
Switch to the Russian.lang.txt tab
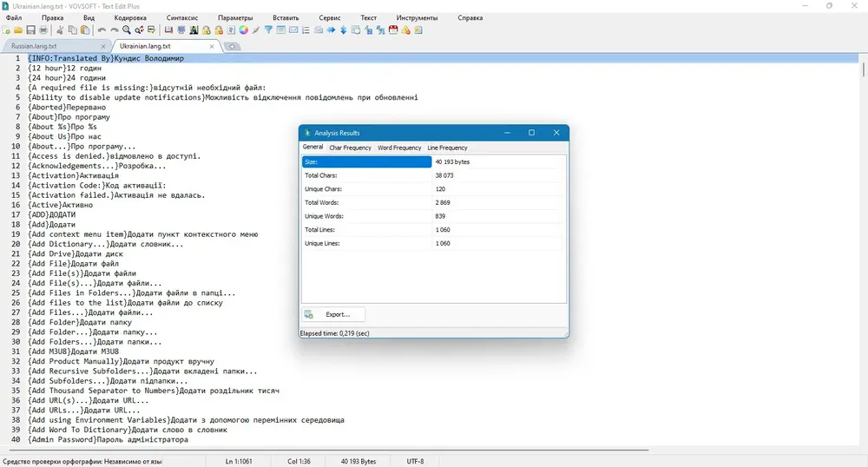point(34,47)
